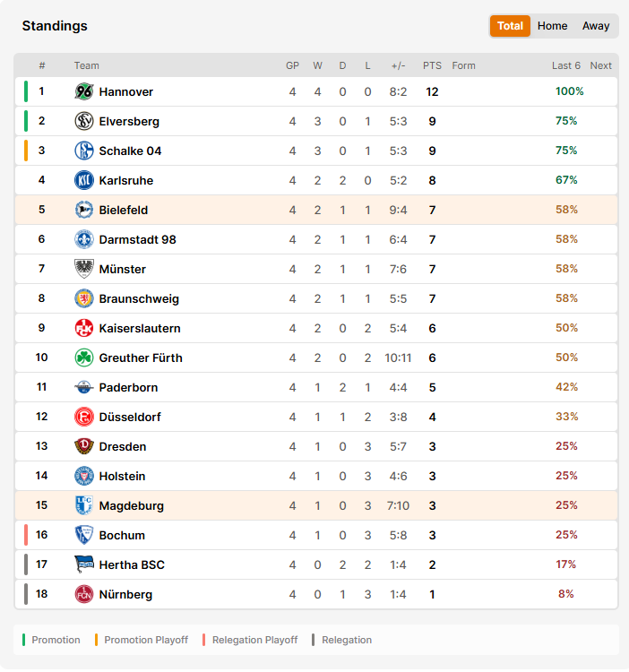This screenshot has width=629, height=672.
Task: Select the Total standings tab
Action: pos(510,26)
